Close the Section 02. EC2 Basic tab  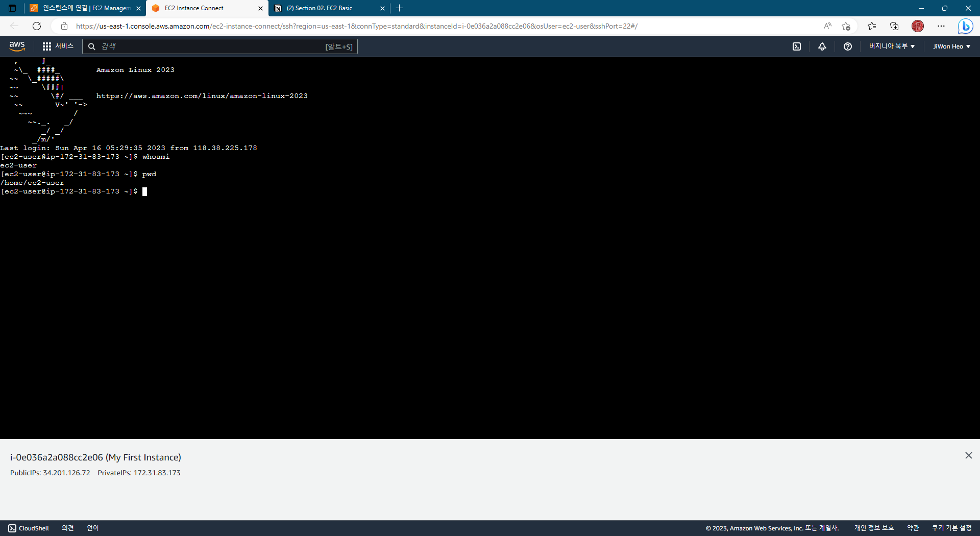click(382, 8)
